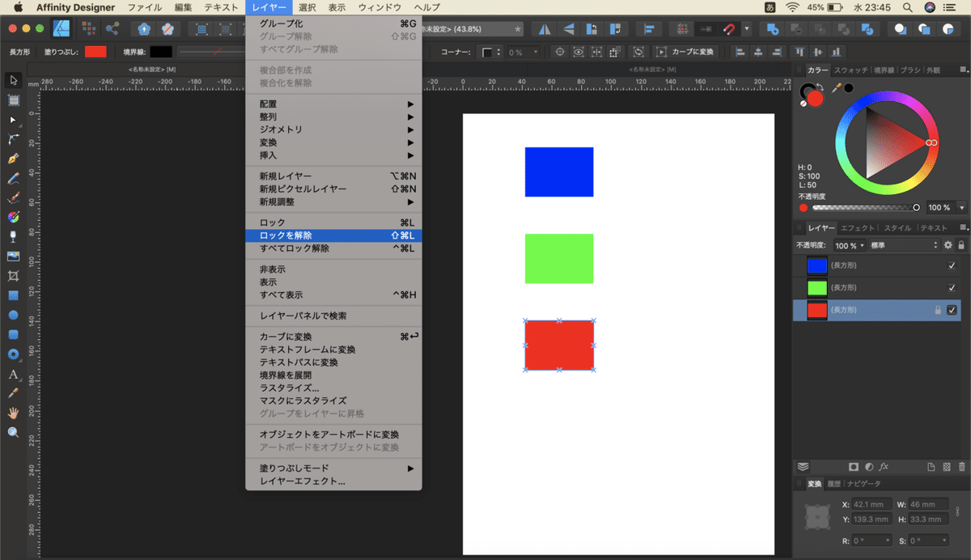Screen dimensions: 971x560
Task: Toggle snapping magnet icon
Action: coord(729,28)
